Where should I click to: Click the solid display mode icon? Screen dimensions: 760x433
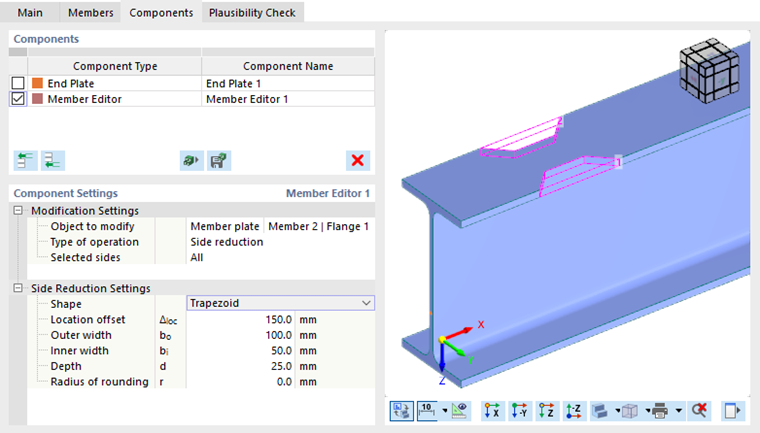coord(601,411)
